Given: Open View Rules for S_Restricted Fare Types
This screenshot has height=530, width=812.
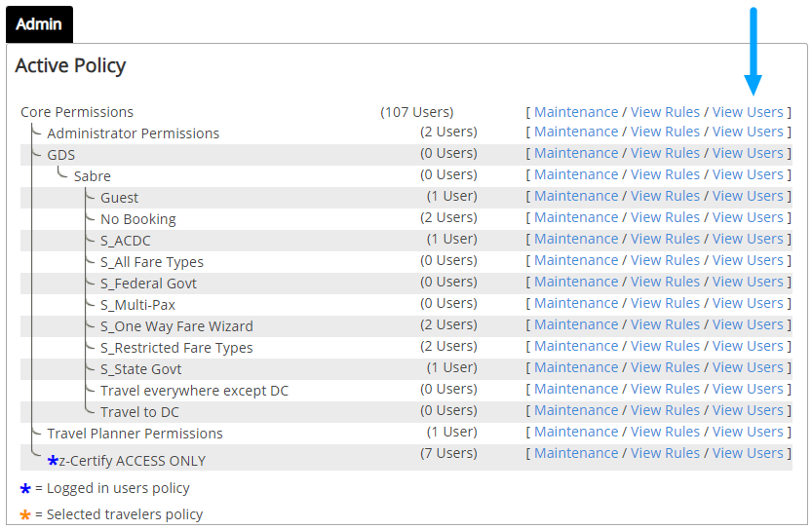Looking at the screenshot, I should [665, 346].
